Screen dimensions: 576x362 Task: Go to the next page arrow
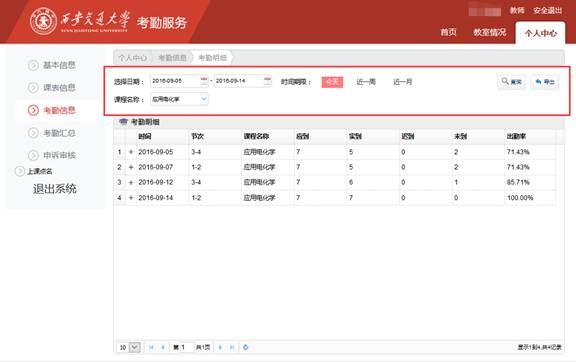point(220,347)
